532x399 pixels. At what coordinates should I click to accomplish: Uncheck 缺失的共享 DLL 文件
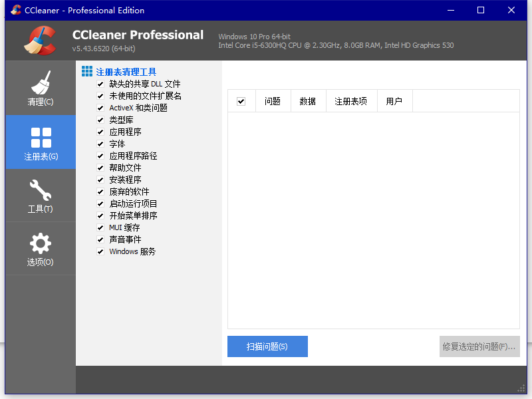(100, 84)
